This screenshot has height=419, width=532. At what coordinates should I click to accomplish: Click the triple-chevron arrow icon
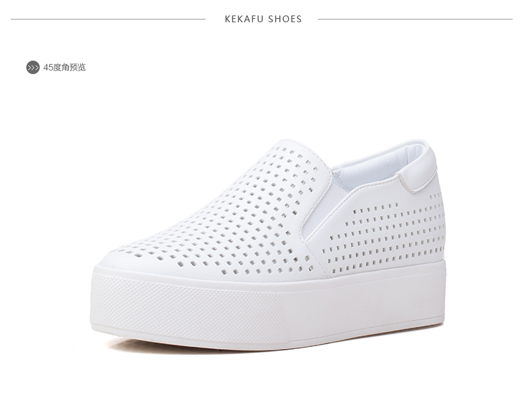click(x=33, y=67)
